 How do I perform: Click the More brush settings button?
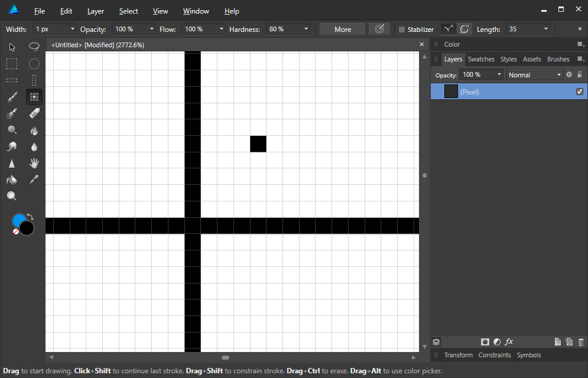coord(342,29)
